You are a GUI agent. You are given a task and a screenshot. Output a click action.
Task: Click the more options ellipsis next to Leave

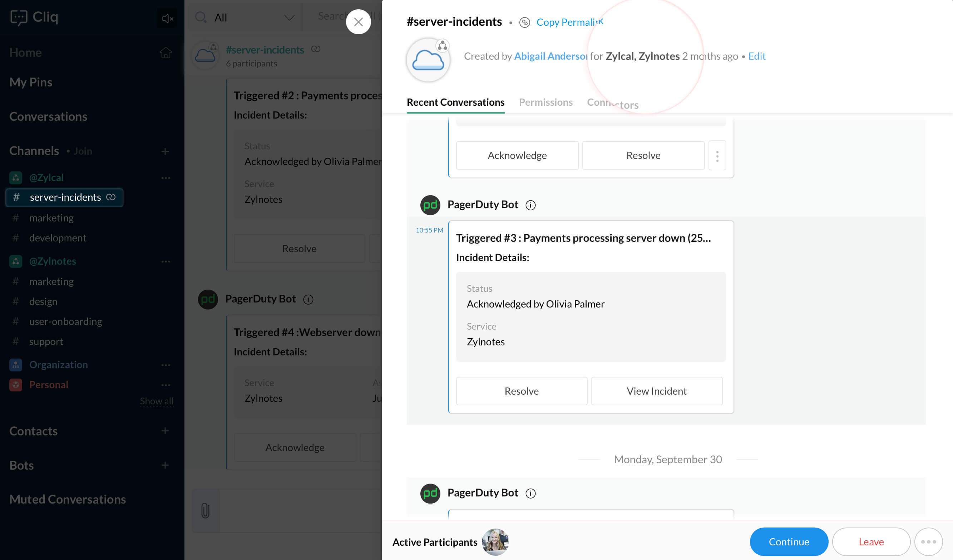(x=928, y=541)
